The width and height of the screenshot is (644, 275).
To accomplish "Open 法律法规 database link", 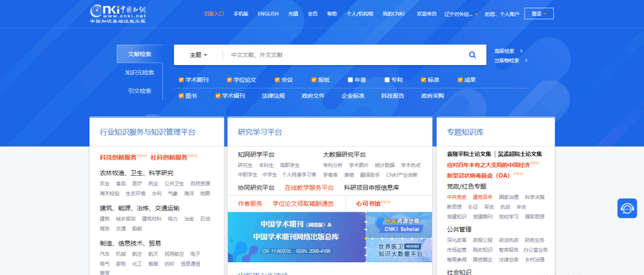I will [273, 96].
